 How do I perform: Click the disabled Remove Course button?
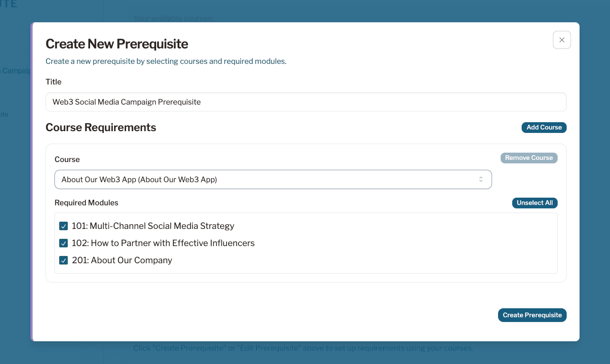[x=529, y=158]
